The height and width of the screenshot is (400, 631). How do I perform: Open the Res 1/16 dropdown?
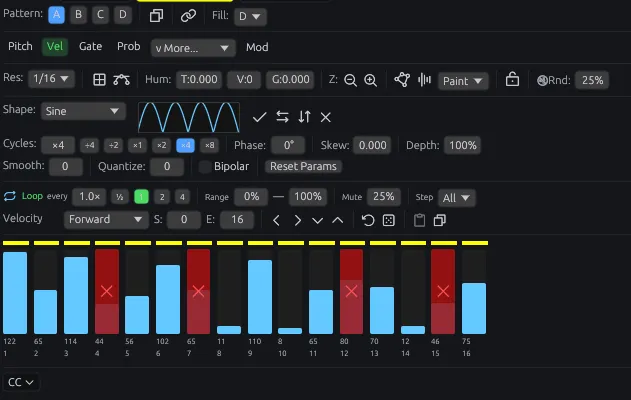click(52, 78)
